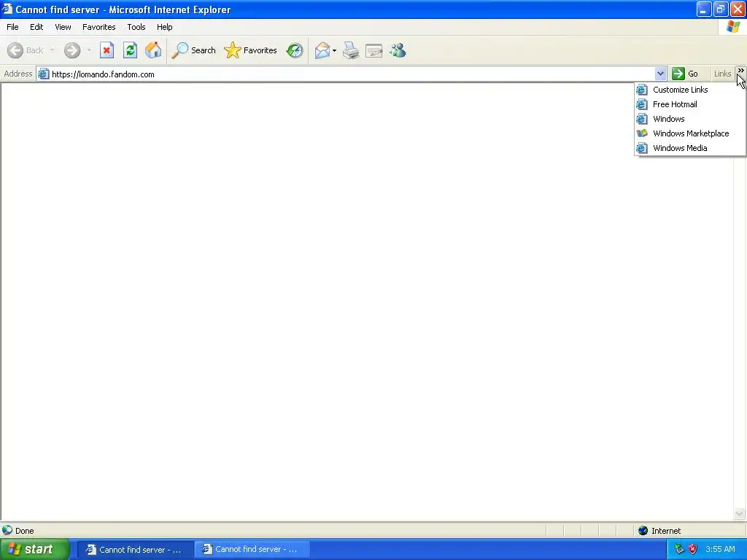Click the Windows flag logo throbber
This screenshot has width=747, height=560.
(733, 27)
